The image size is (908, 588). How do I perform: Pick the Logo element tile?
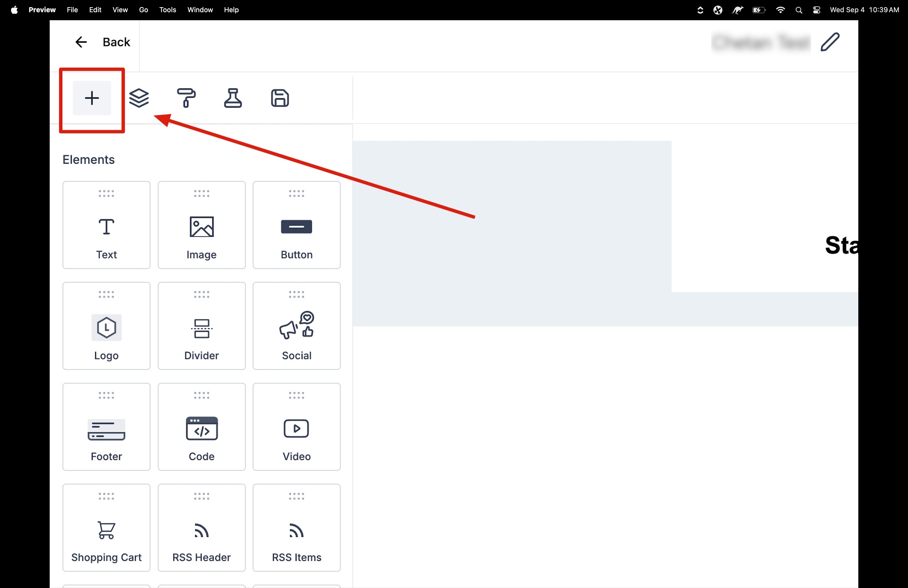click(106, 326)
